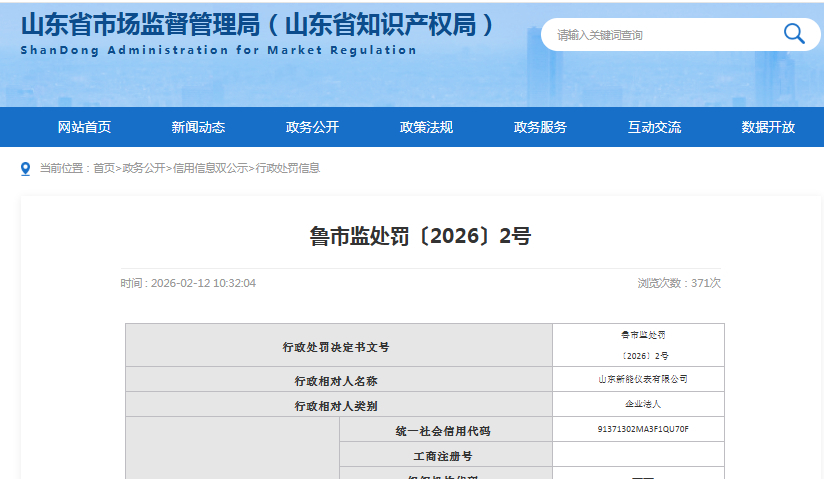824x479 pixels.
Task: Click the search magnifier icon
Action: coord(794,34)
